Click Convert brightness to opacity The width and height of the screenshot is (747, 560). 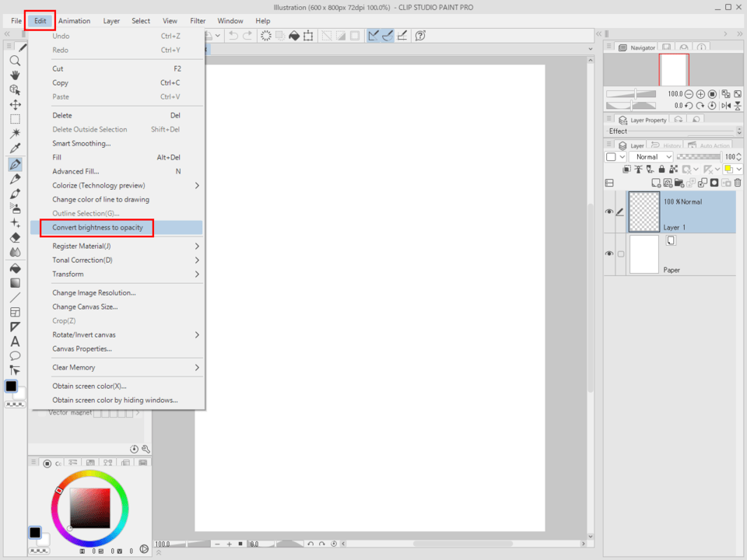(97, 228)
